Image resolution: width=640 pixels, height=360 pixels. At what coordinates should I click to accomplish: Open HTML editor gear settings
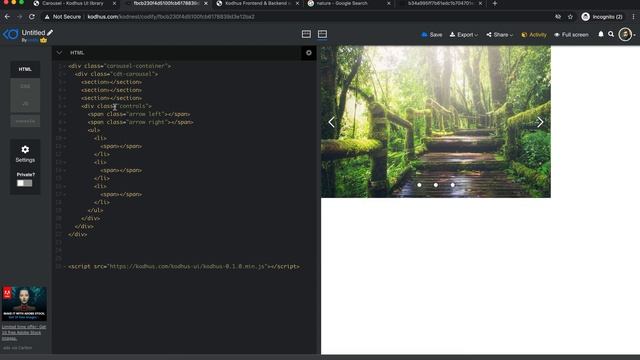(x=309, y=53)
